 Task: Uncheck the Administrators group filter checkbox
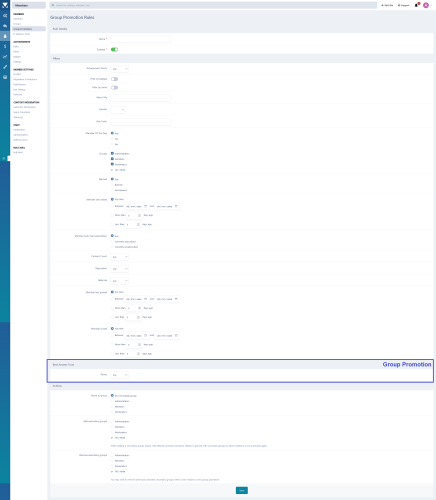tap(112, 154)
